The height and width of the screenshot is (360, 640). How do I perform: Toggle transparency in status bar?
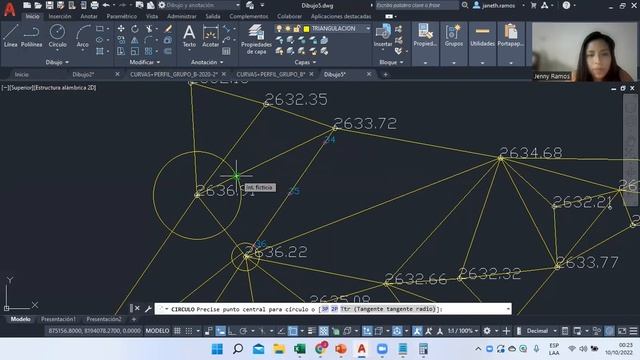(x=323, y=331)
